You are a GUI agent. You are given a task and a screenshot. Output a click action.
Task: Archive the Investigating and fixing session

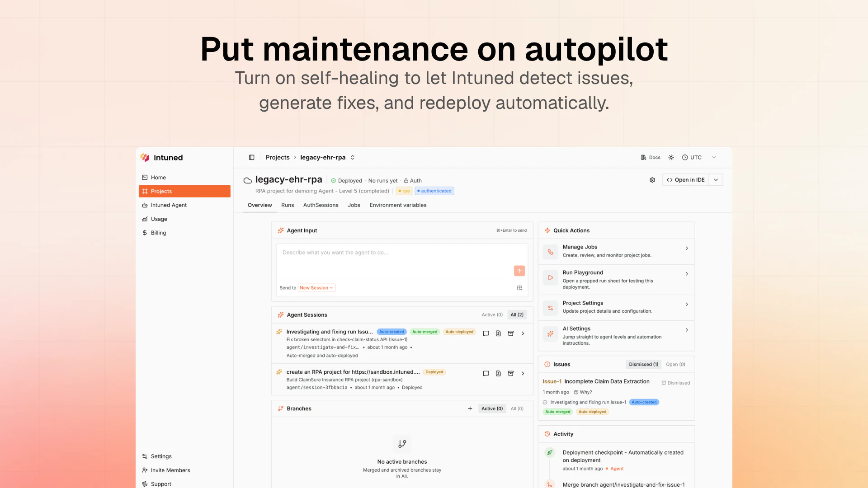pyautogui.click(x=511, y=333)
